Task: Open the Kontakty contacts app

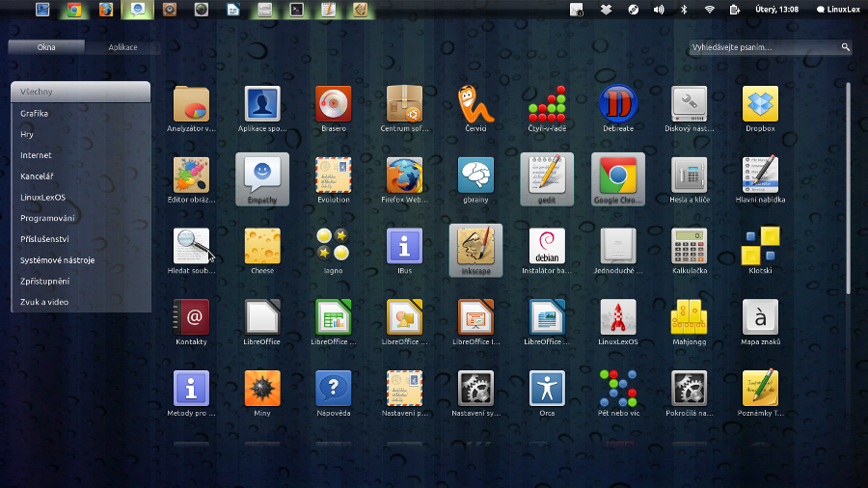Action: (191, 321)
